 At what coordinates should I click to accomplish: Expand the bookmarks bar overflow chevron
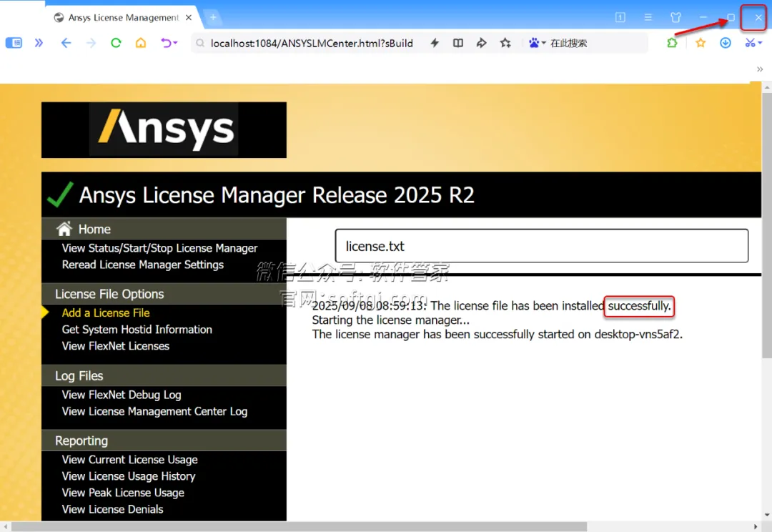pos(760,69)
